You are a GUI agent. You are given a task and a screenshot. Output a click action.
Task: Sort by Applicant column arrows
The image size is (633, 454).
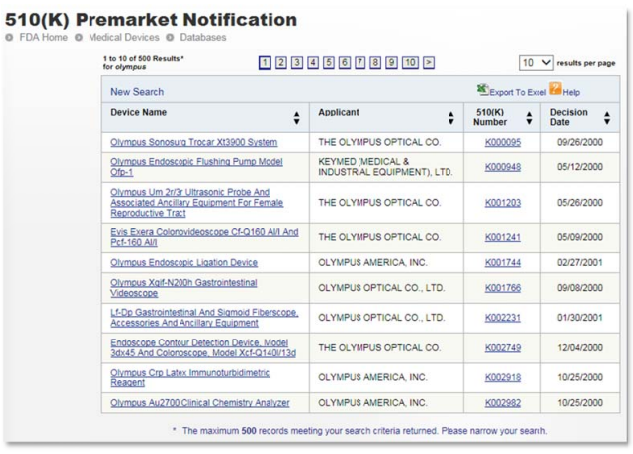click(x=453, y=118)
